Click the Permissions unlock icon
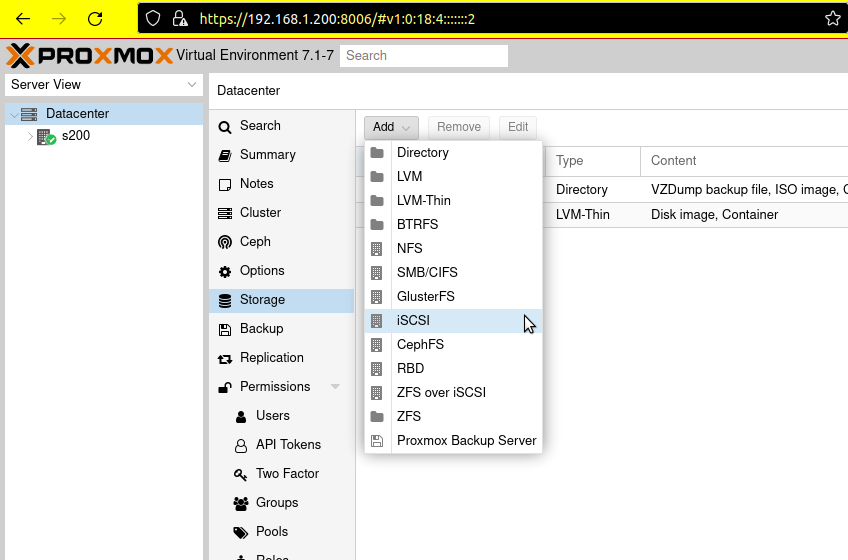Viewport: 848px width, 560px height. click(224, 387)
